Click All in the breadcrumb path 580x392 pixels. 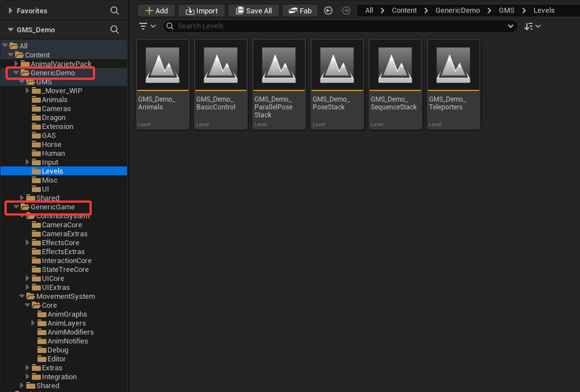(369, 10)
